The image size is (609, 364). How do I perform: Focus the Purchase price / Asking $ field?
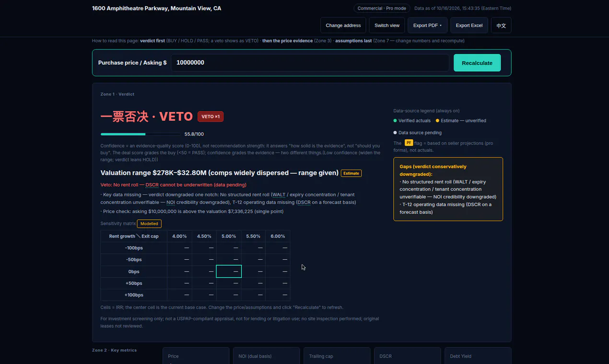(x=310, y=63)
